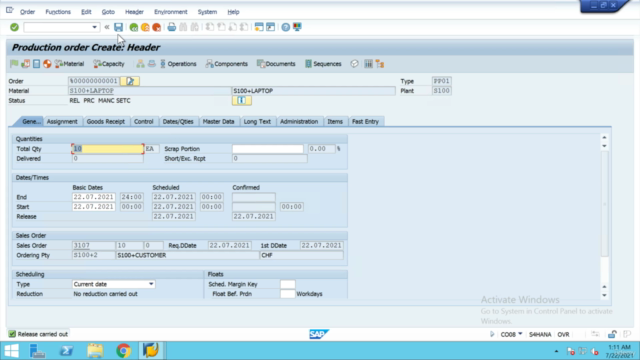Click the Basic Dates End date field
This screenshot has height=360, width=640.
93,197
